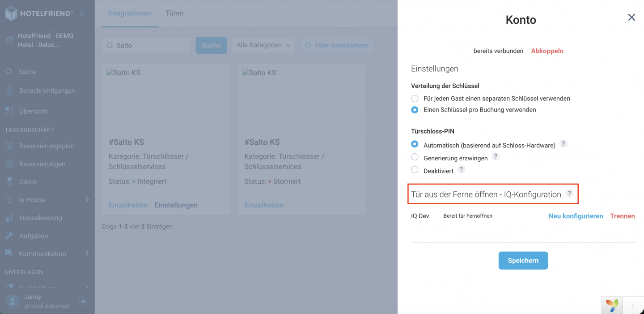The image size is (644, 314).
Task: Open Alle Kategorien dropdown
Action: pos(263,45)
